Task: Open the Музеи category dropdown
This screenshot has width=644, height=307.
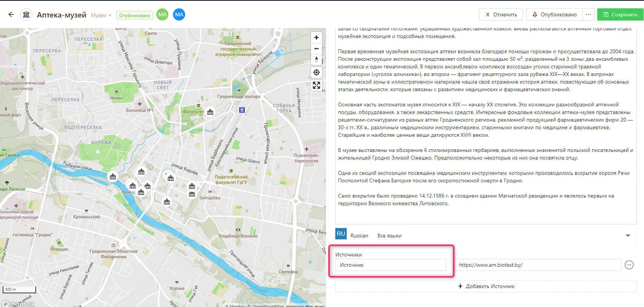Action: click(101, 15)
